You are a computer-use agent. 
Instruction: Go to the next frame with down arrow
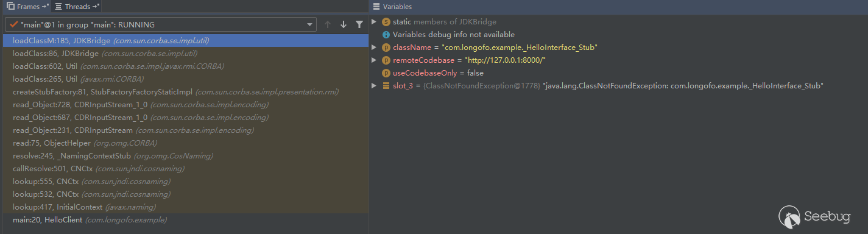coord(344,24)
